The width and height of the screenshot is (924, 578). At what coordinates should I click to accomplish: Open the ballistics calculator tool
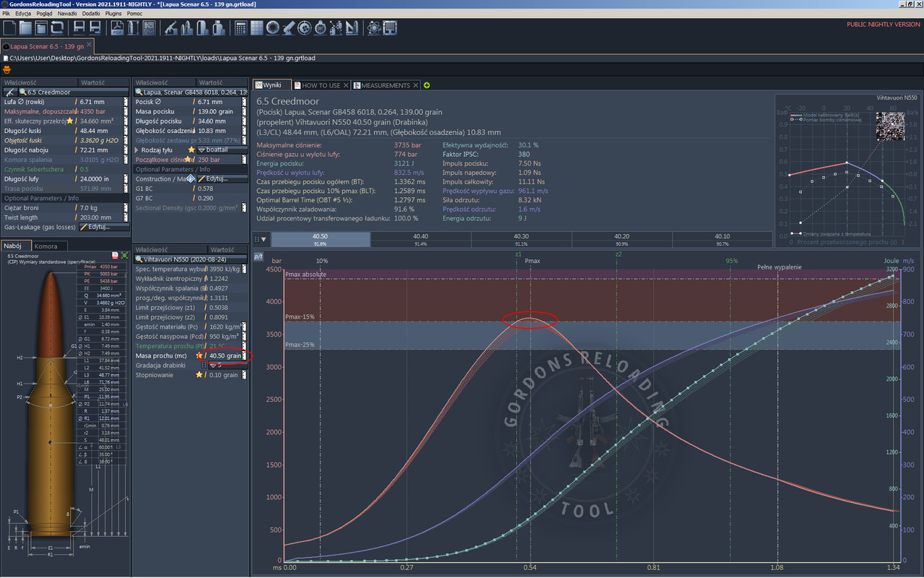click(x=240, y=27)
